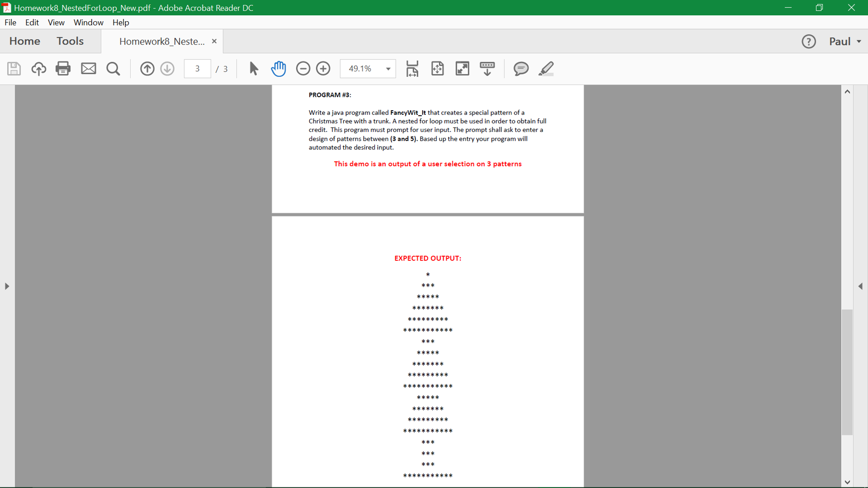Image resolution: width=868 pixels, height=488 pixels.
Task: Go to the Home view
Action: [x=25, y=41]
